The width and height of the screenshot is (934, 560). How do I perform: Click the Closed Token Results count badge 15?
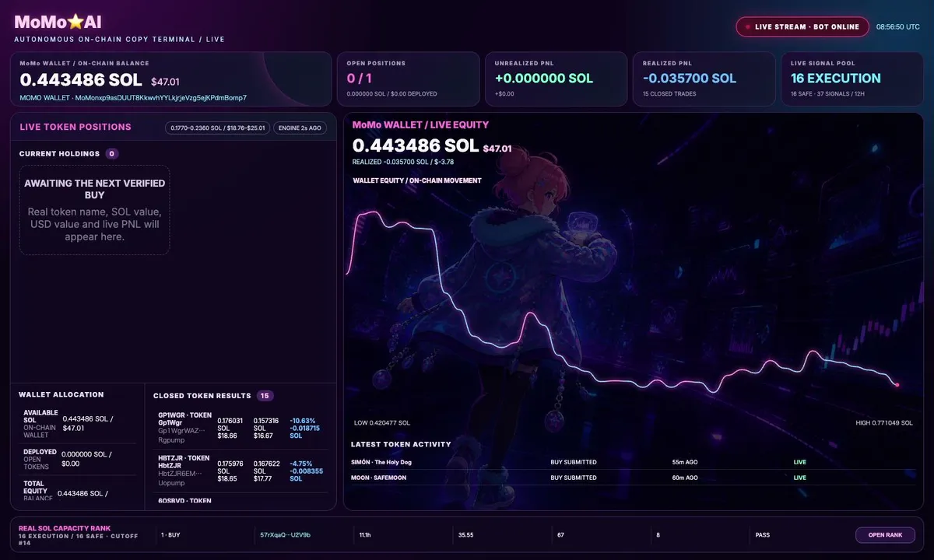[265, 396]
